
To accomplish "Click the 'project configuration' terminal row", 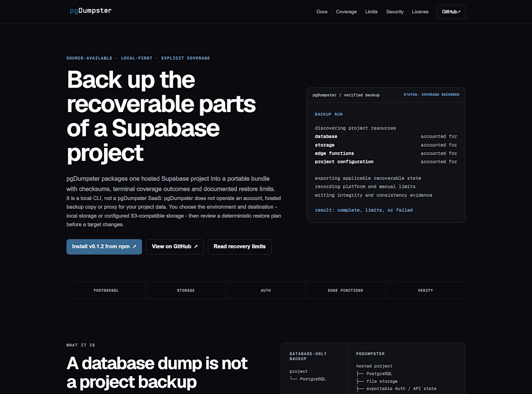I will pos(386,162).
